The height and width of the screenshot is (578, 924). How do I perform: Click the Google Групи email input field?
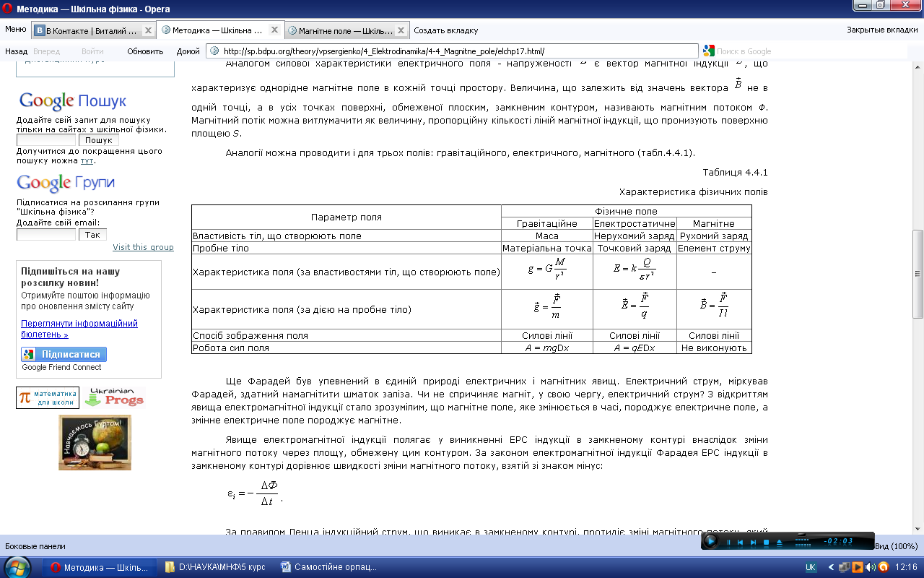pos(46,235)
